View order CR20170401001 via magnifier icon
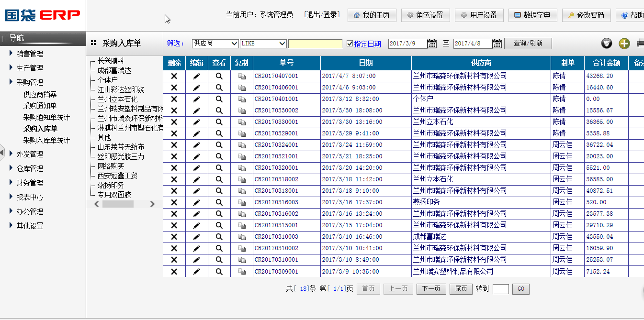The height and width of the screenshot is (320, 644). coord(219,99)
